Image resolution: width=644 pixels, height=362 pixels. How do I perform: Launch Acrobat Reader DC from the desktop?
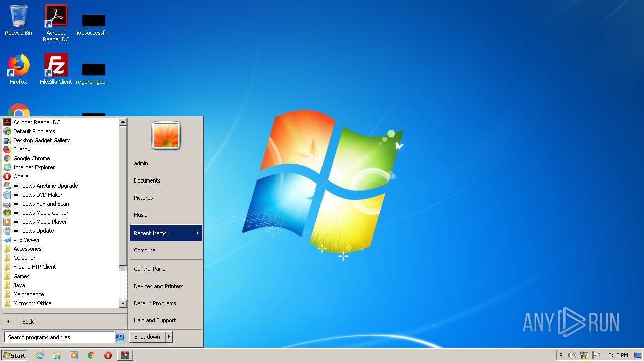point(56,23)
